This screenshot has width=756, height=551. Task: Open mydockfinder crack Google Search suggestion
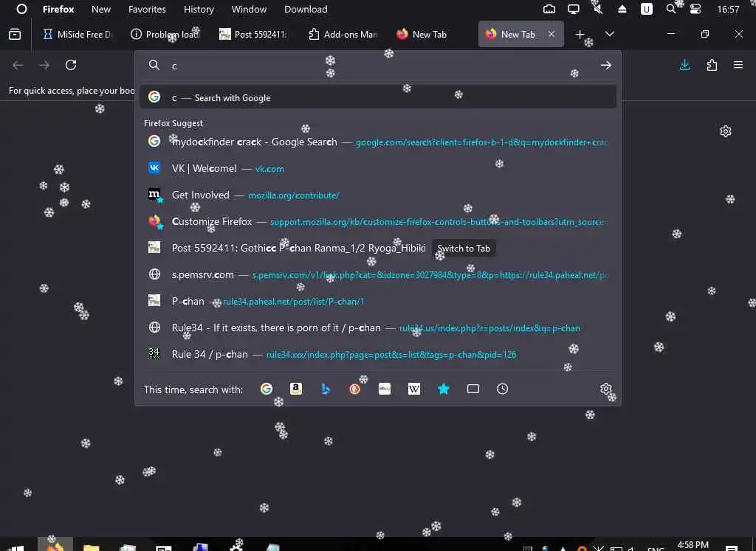[378, 142]
